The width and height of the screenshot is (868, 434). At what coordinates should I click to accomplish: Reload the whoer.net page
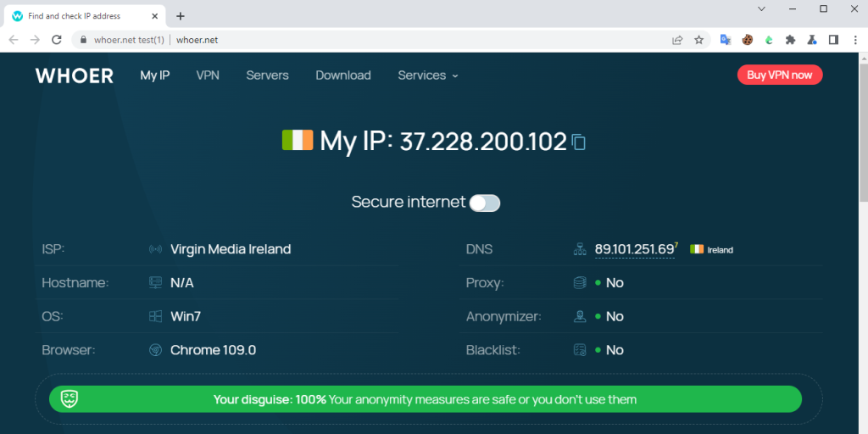(x=56, y=40)
